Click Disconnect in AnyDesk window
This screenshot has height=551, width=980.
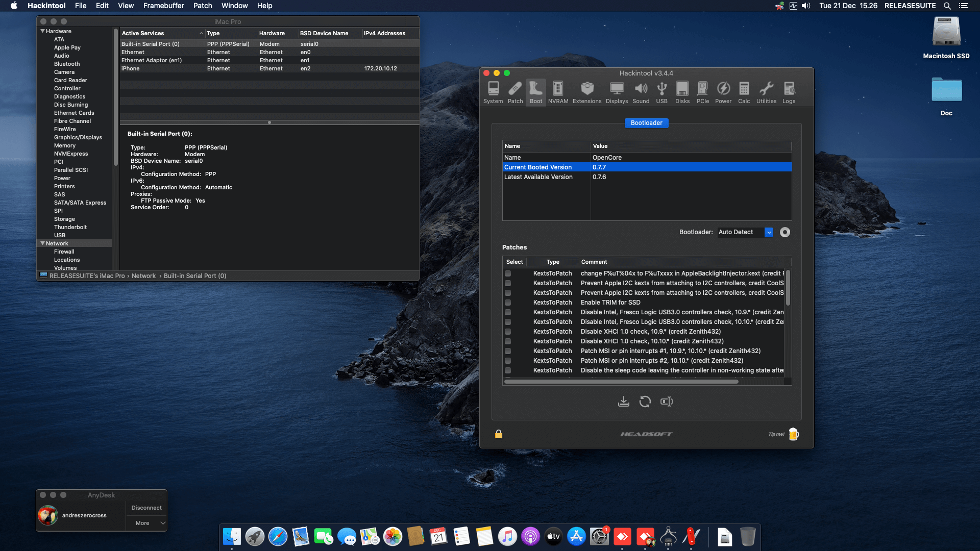(146, 508)
